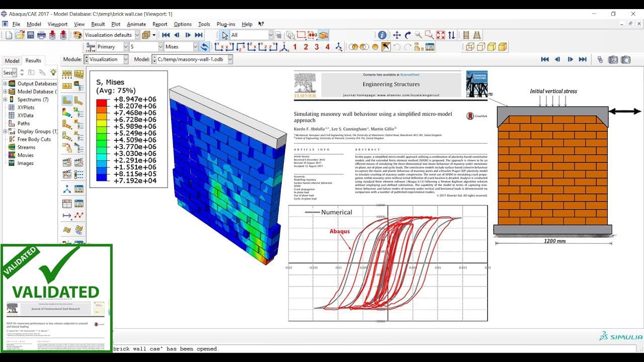Click the Cycle Views up-down arrows icon
Viewport: 644px width, 362px height.
pyautogui.click(x=452, y=35)
